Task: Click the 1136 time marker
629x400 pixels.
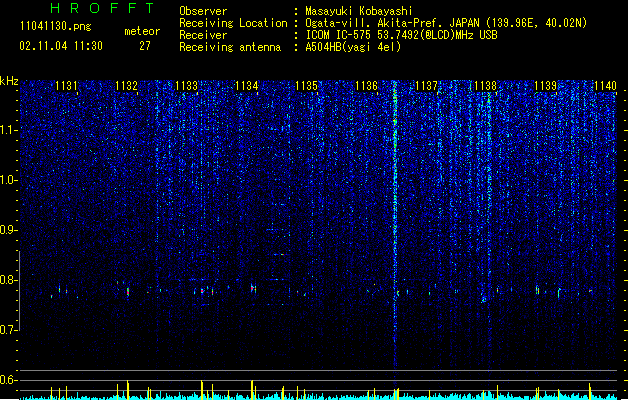Action: click(367, 86)
